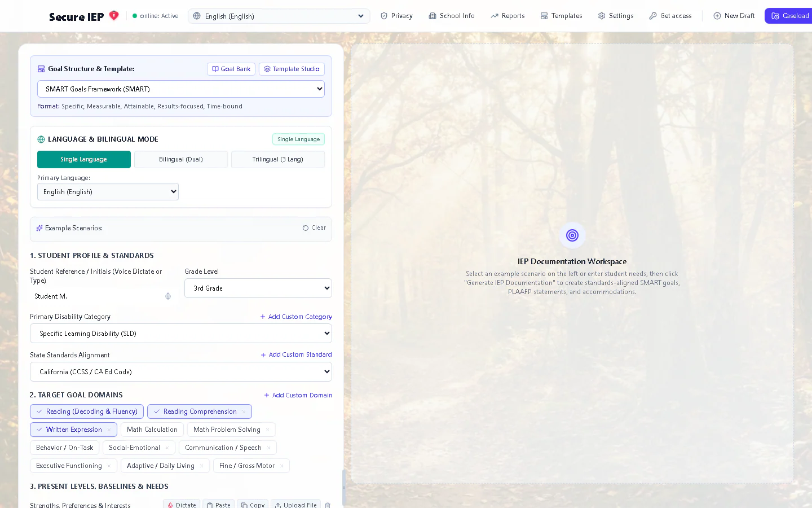Viewport: 812px width, 508px height.
Task: Click the Get access link
Action: (670, 16)
